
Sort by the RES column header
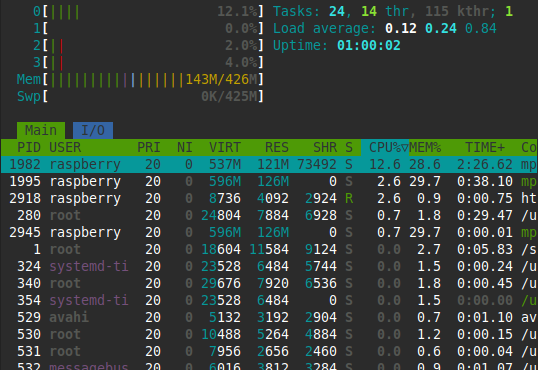pos(277,148)
